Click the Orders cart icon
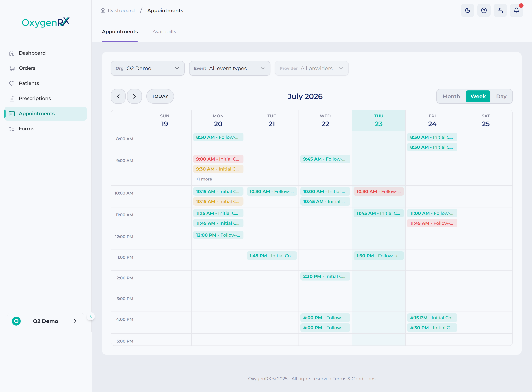 tap(12, 68)
